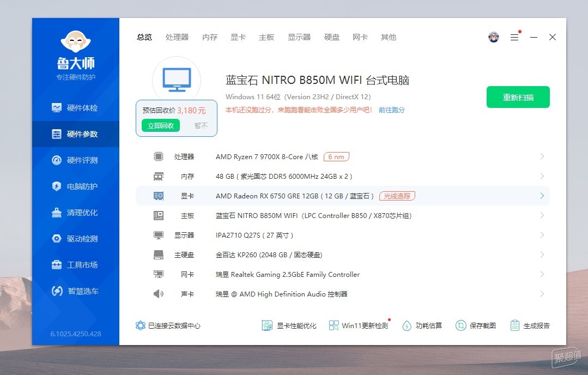Switch to the 处理器 tab

click(x=177, y=37)
